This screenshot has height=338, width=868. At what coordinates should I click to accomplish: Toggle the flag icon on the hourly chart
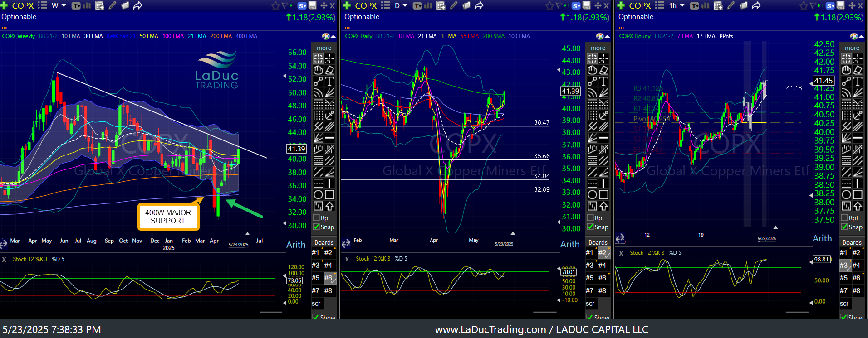click(813, 5)
